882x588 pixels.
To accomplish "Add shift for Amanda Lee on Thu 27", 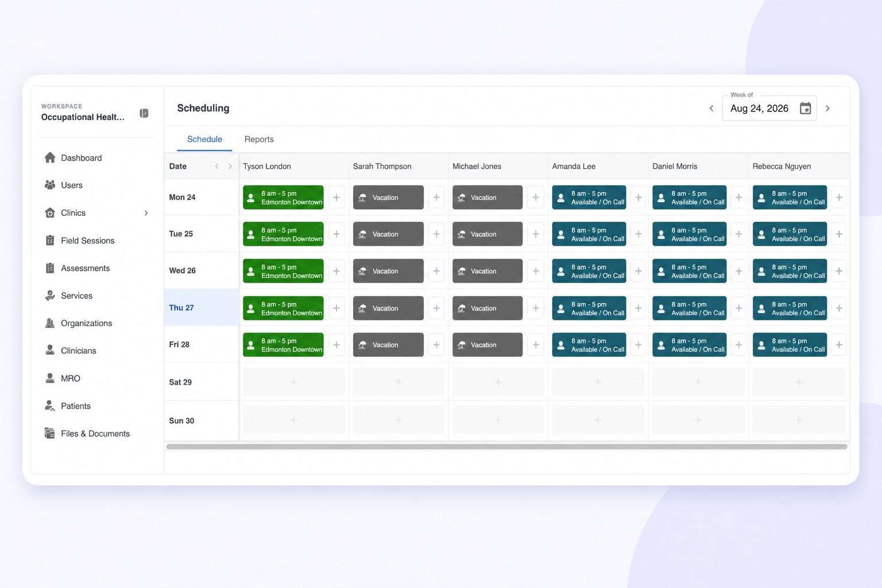I will coord(638,308).
